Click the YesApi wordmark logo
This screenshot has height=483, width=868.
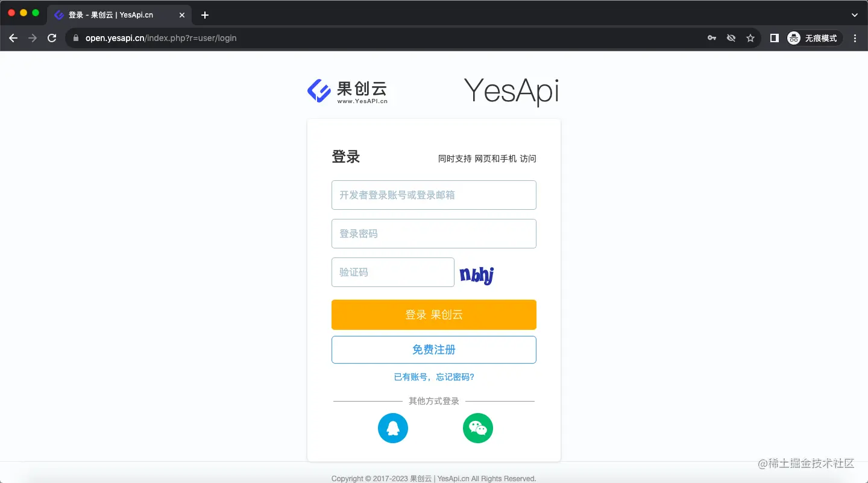[x=512, y=91]
